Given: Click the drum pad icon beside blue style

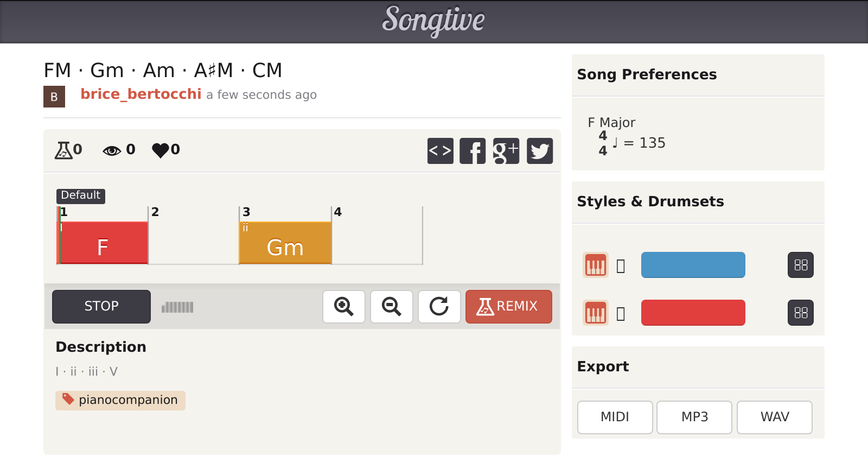Looking at the screenshot, I should [x=800, y=265].
